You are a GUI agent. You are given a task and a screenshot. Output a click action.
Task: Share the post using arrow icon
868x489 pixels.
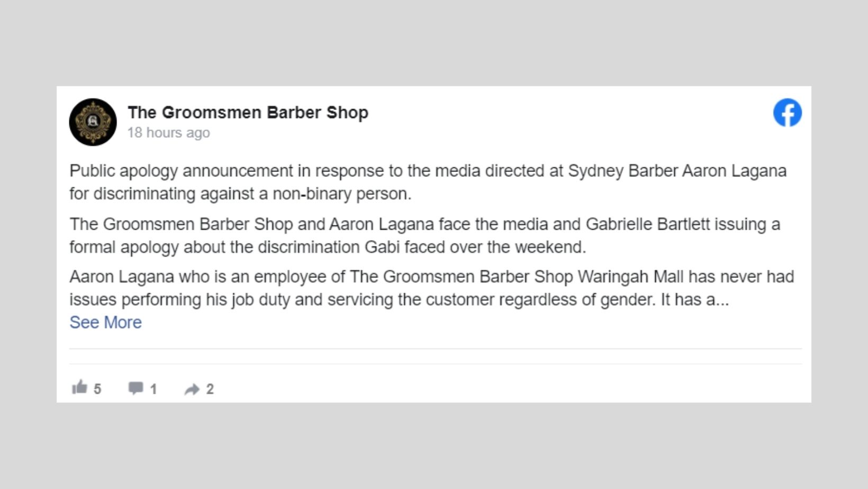pyautogui.click(x=192, y=390)
